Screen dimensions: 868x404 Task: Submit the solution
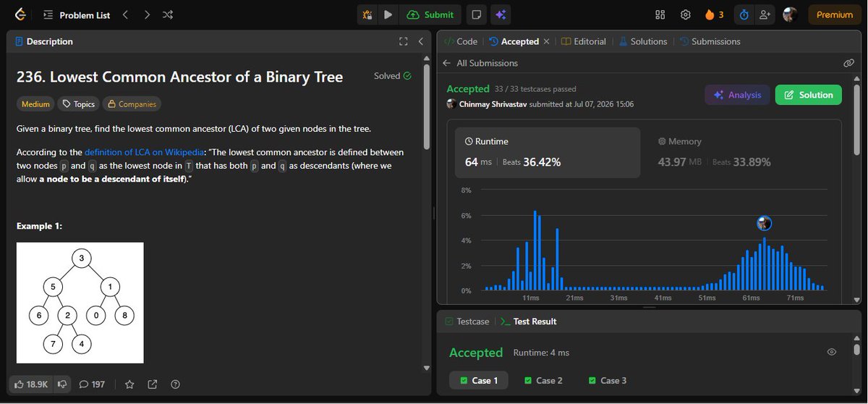tap(430, 14)
